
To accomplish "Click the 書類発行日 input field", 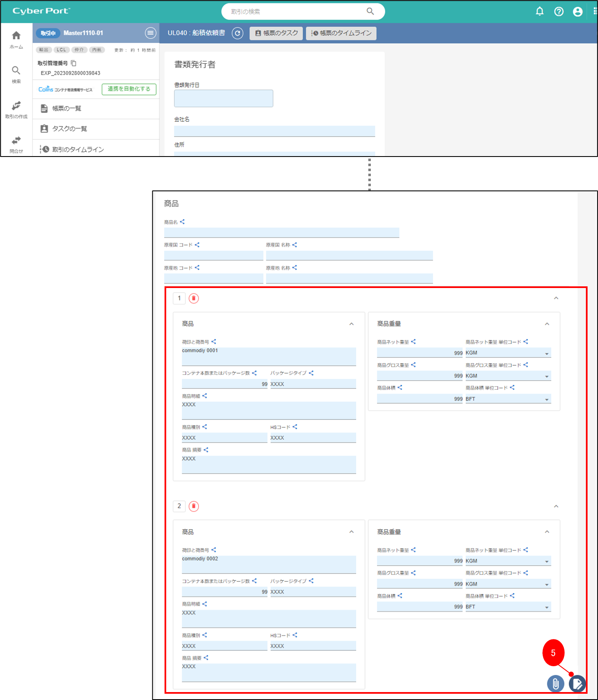I will click(223, 99).
